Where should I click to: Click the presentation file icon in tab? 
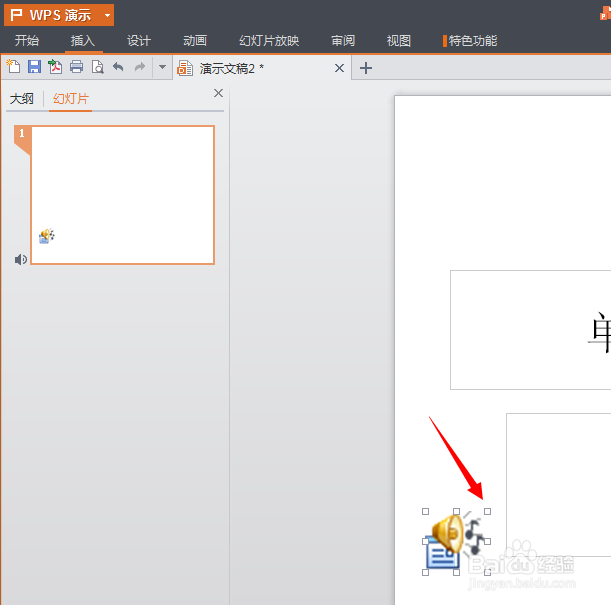[x=185, y=68]
